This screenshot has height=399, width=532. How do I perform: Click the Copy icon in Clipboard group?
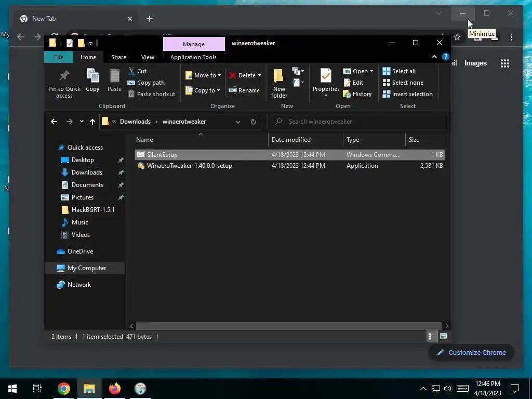click(92, 76)
